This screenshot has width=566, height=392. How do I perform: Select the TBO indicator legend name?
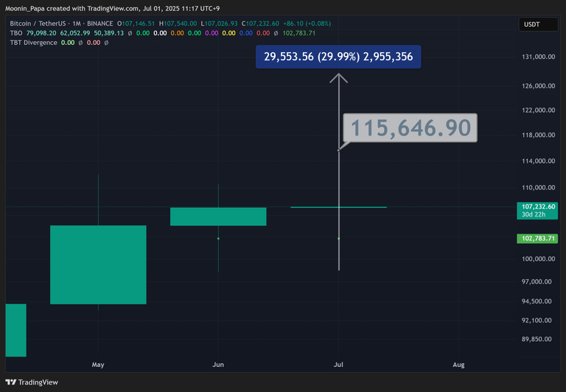tap(16, 33)
